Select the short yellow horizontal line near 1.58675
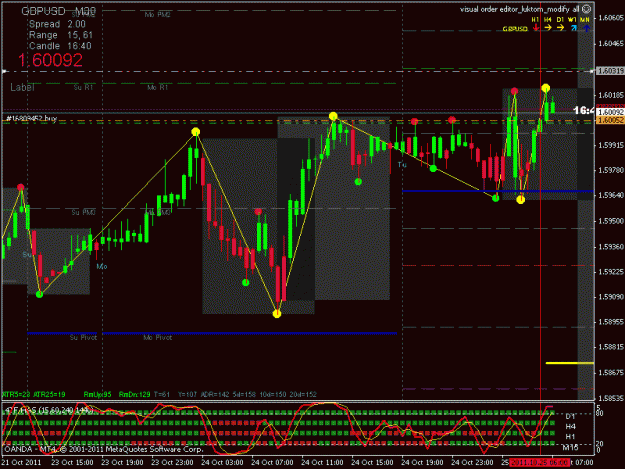Screen dimensions: 625x469 570,363
